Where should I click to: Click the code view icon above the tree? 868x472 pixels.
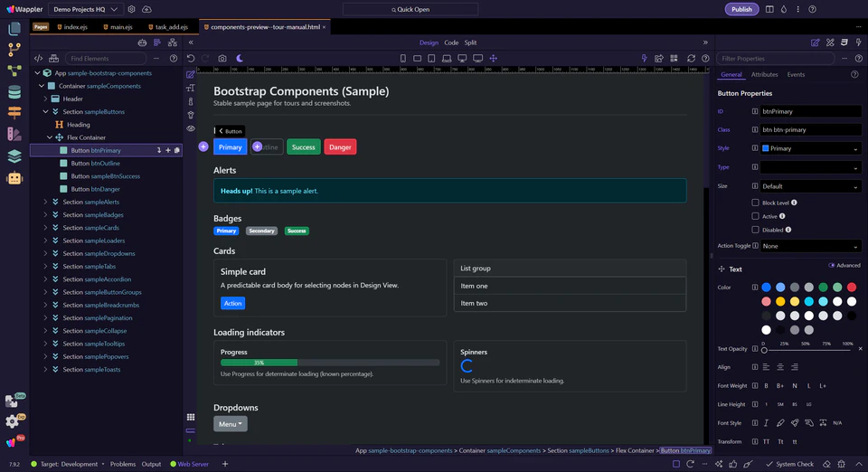tap(38, 58)
